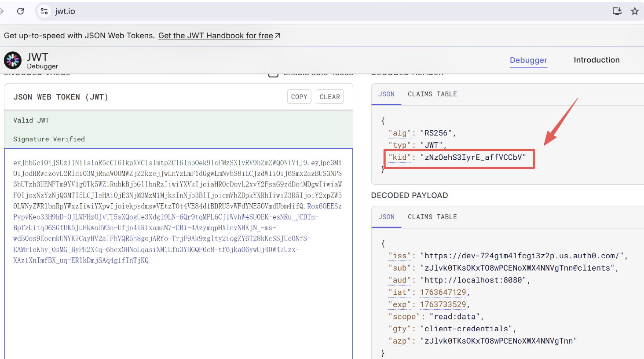
Task: Open site information icon in address bar
Action: [44, 11]
